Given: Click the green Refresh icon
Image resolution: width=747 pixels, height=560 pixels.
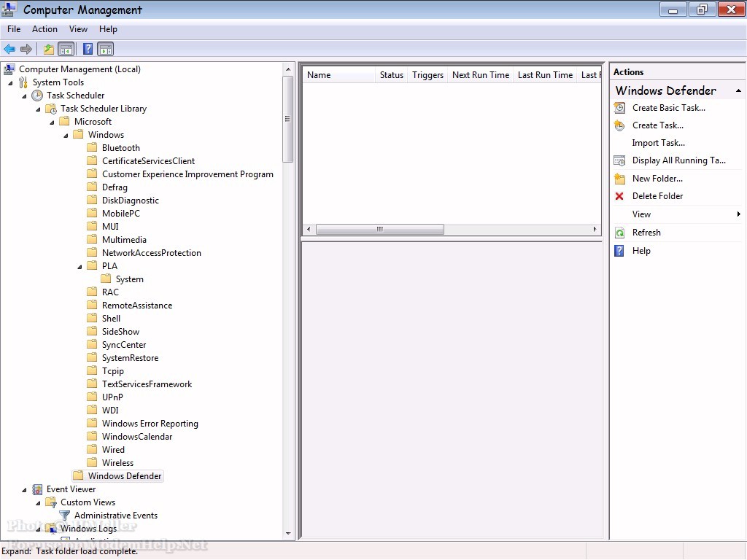Looking at the screenshot, I should 619,233.
